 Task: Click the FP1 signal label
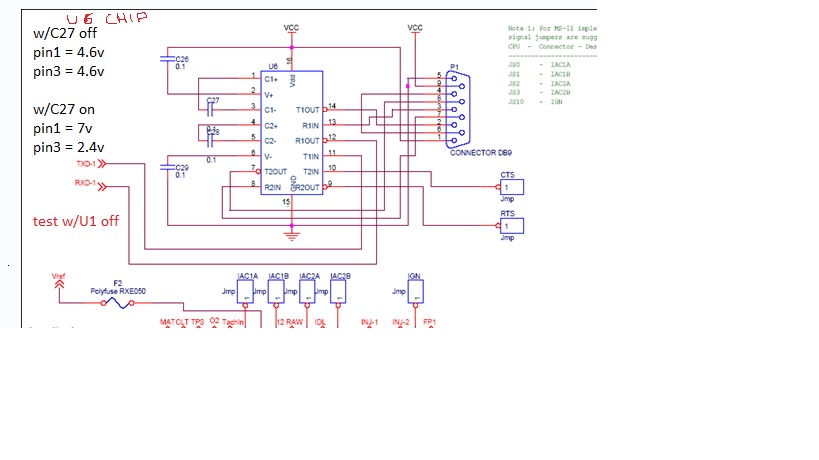click(x=429, y=322)
